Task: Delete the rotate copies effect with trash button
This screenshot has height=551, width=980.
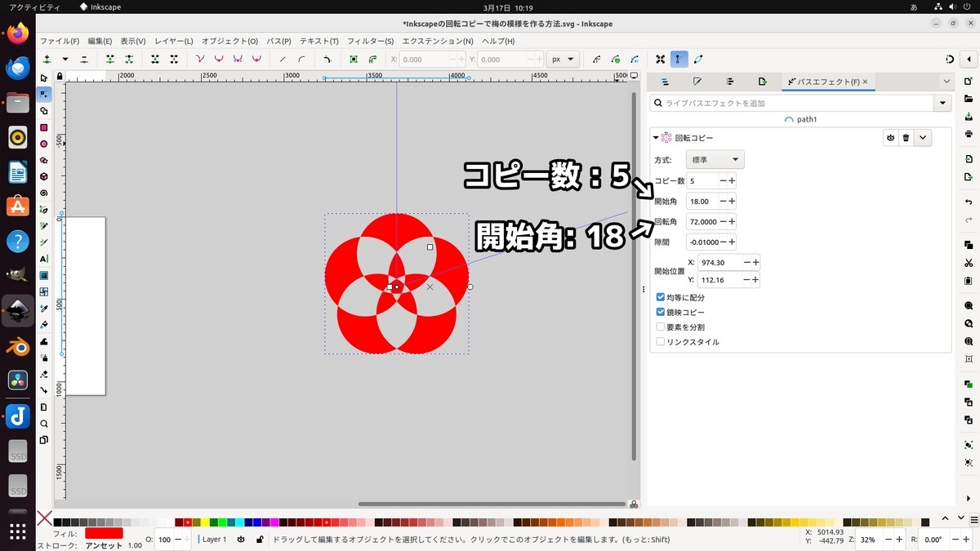Action: click(x=906, y=138)
